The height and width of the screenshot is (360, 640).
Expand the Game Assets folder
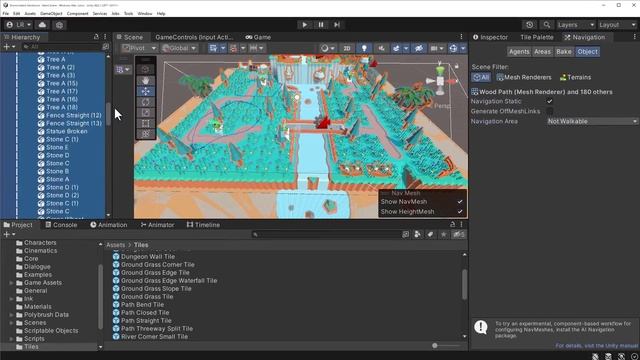11,283
